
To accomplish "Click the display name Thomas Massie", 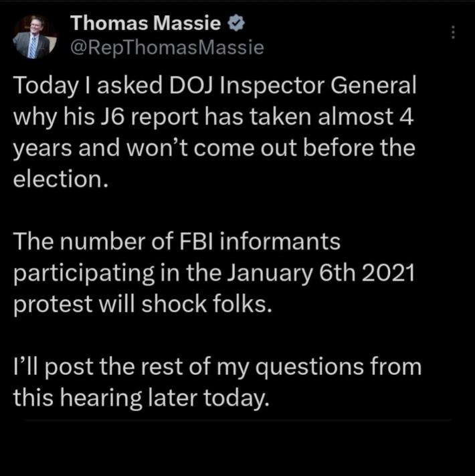I will 146,23.
